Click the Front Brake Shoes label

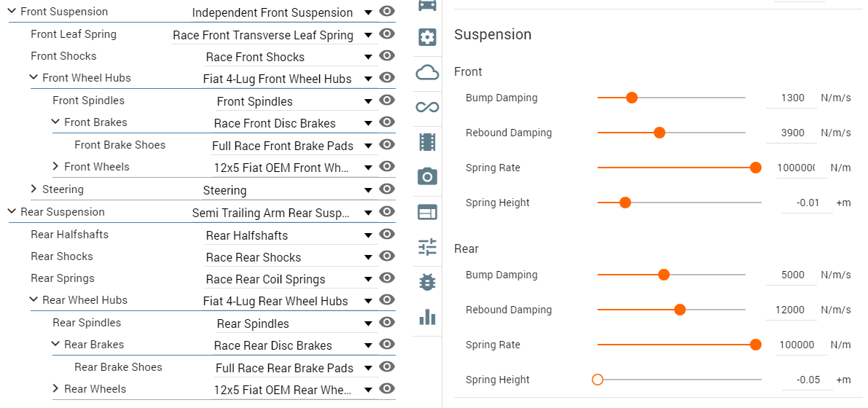click(x=120, y=145)
